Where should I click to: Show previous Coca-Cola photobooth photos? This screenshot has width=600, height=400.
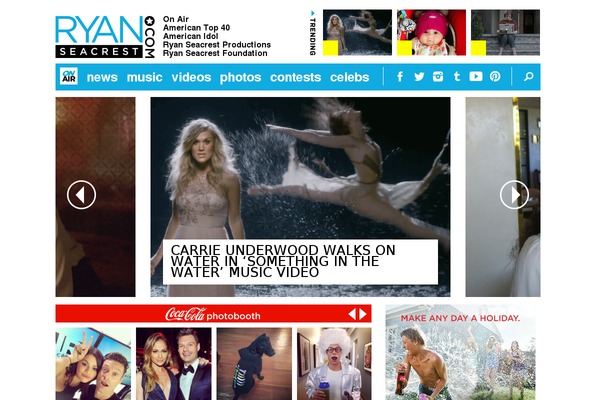click(x=352, y=314)
